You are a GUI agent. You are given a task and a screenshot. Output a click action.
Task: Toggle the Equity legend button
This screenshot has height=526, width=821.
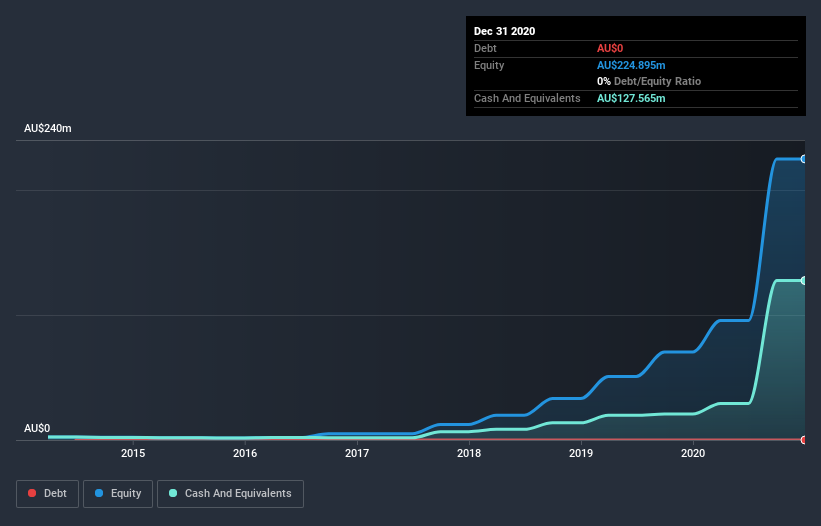118,494
